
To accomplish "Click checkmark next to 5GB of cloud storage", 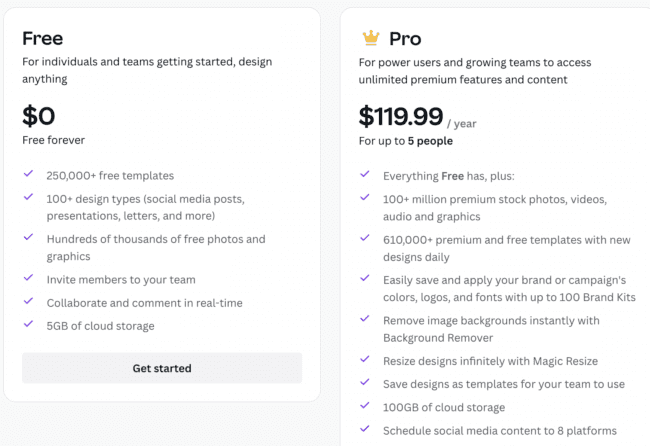I will [x=28, y=324].
